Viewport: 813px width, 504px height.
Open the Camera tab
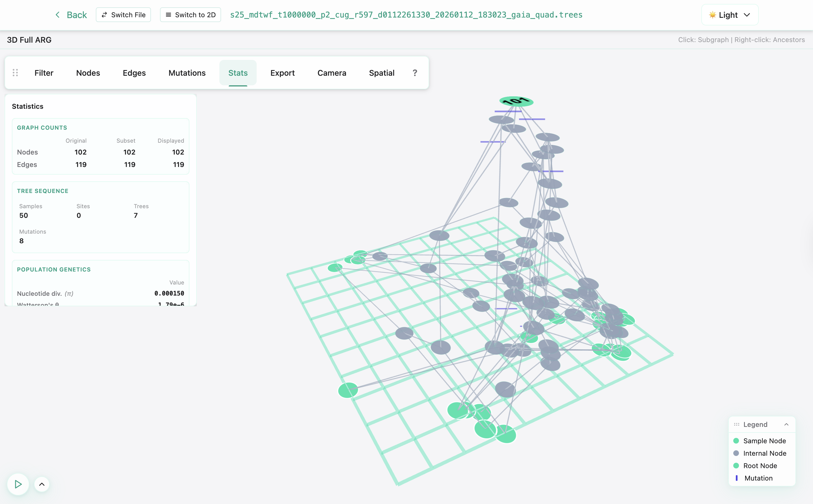pos(332,73)
